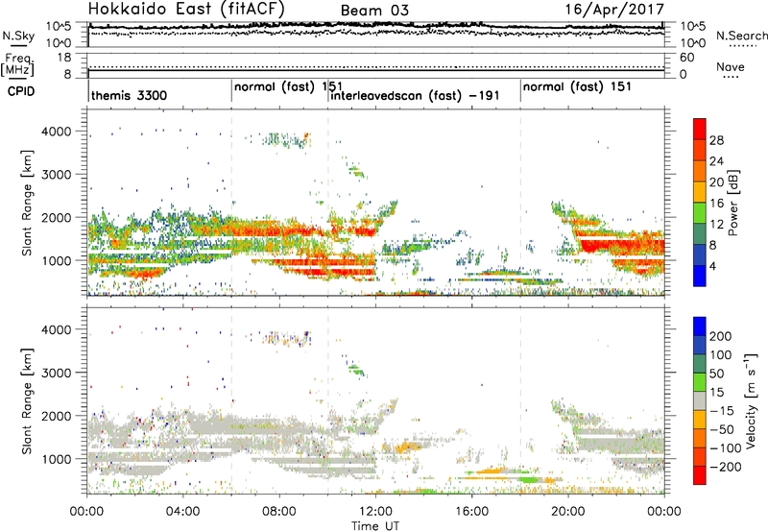Click the '04:00' time axis label

(x=183, y=512)
